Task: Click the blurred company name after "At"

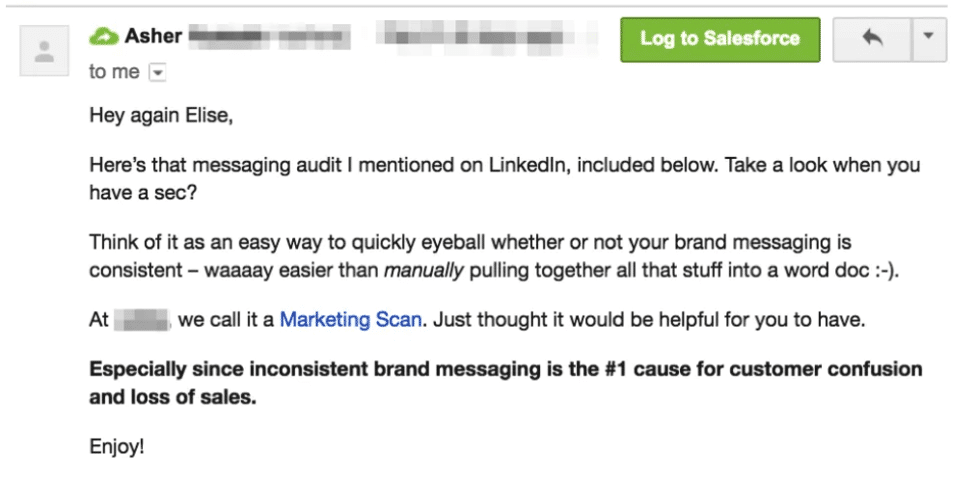Action: 144,321
